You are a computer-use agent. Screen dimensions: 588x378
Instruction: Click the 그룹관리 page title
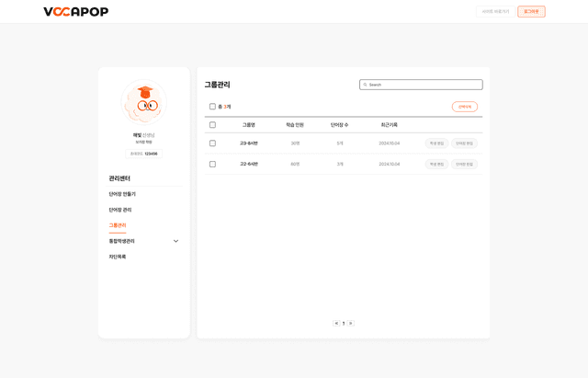(217, 85)
